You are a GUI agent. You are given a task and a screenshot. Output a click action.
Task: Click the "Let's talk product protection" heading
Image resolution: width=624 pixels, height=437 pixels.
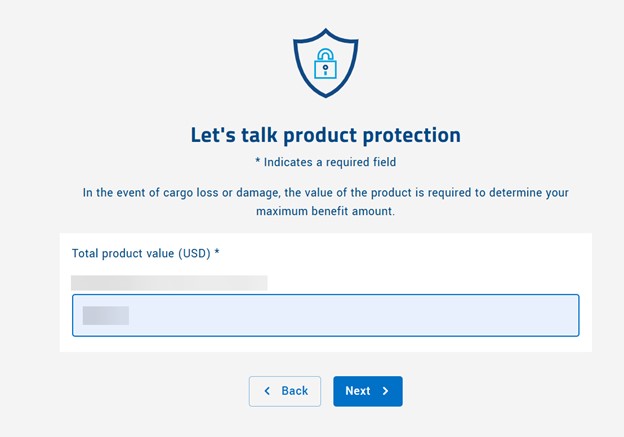(x=325, y=134)
